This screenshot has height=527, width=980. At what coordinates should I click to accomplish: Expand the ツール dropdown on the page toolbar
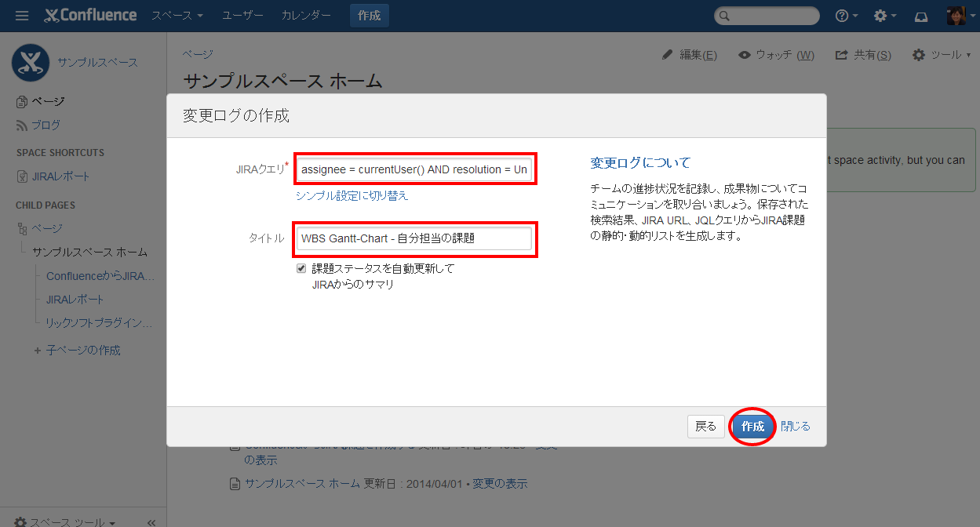click(942, 55)
